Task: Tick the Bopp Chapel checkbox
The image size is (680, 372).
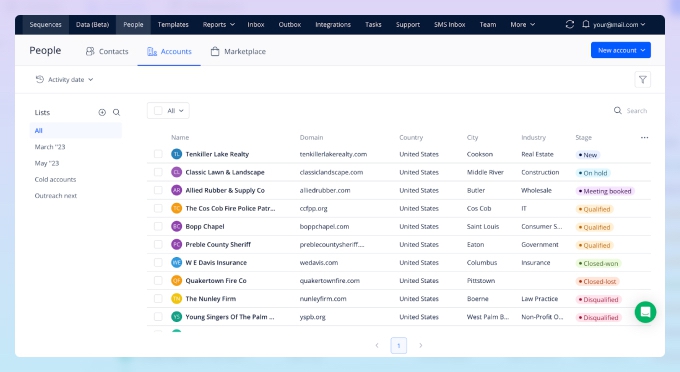Action: tap(158, 226)
